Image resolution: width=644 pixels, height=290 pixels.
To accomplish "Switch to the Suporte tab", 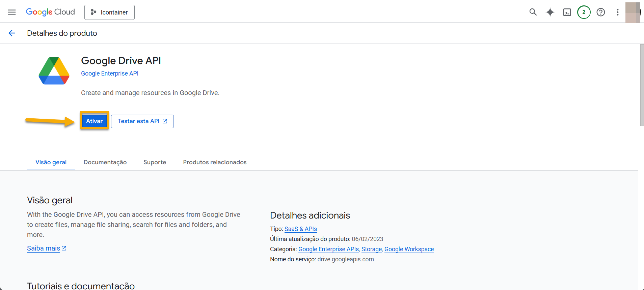I will pos(155,162).
